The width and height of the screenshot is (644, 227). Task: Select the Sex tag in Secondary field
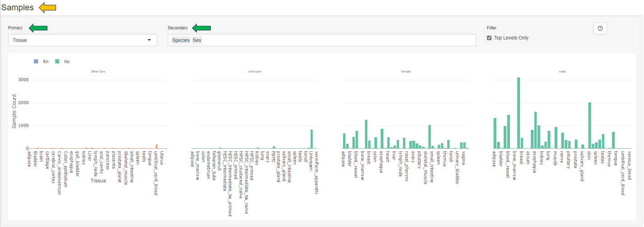click(x=197, y=41)
